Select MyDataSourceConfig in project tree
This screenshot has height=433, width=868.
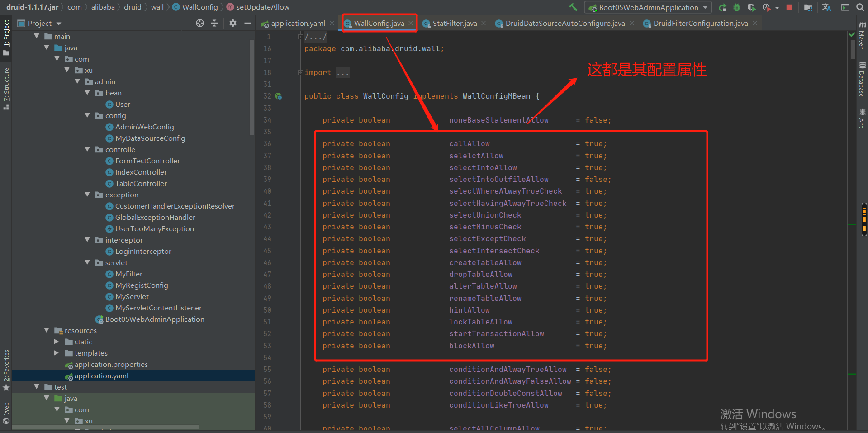[x=145, y=138]
